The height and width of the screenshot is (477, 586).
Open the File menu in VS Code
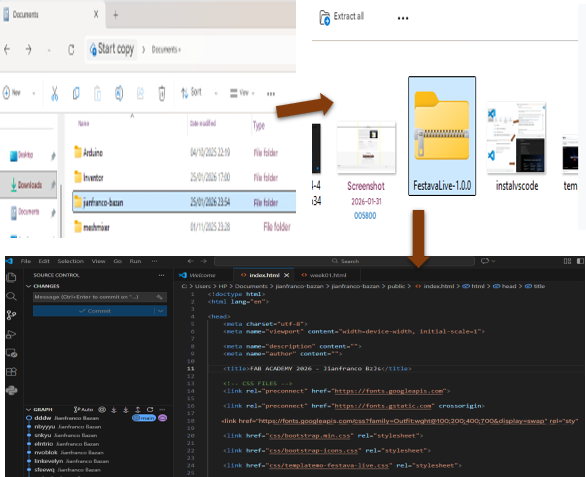(x=26, y=261)
